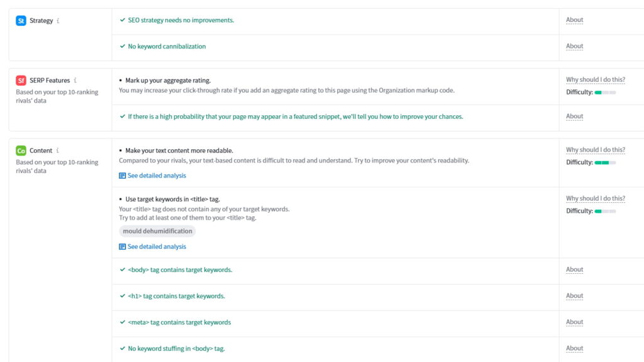Viewport: 644px width, 362px height.
Task: Click the red Sf SERP Features badge icon
Action: 21,80
